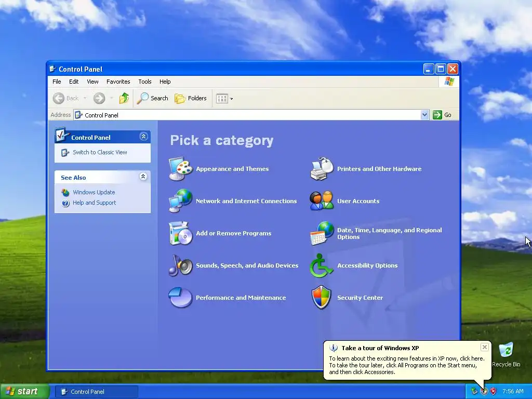Click the Help and Support question mark icon
Viewport: 532px width, 399px height.
(65, 203)
